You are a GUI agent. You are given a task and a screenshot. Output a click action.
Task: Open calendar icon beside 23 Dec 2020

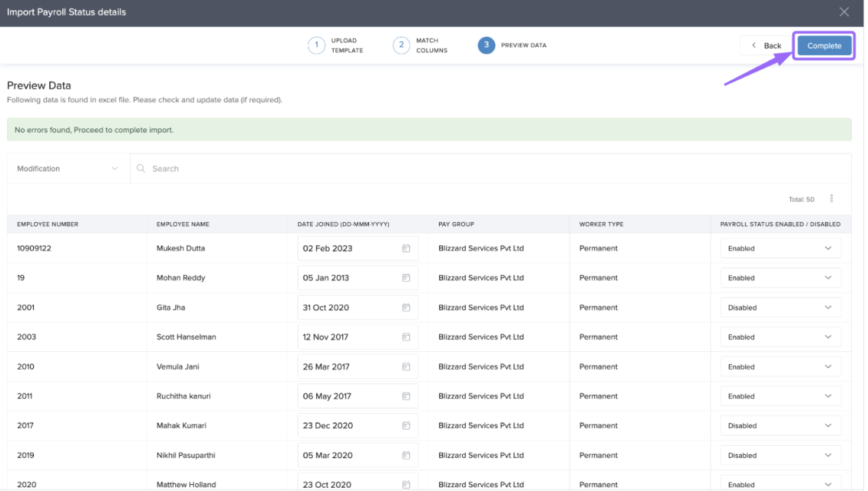tap(406, 426)
